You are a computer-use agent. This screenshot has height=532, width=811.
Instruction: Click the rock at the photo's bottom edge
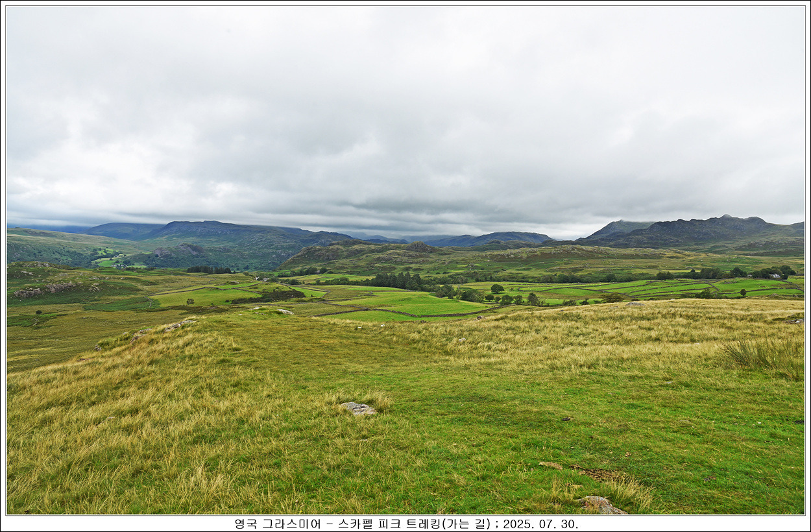tap(601, 504)
